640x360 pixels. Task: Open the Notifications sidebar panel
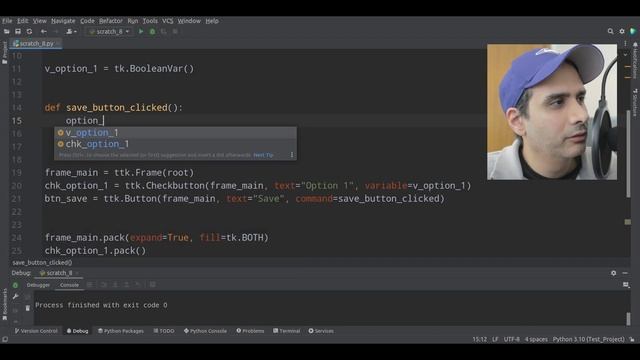pos(635,60)
